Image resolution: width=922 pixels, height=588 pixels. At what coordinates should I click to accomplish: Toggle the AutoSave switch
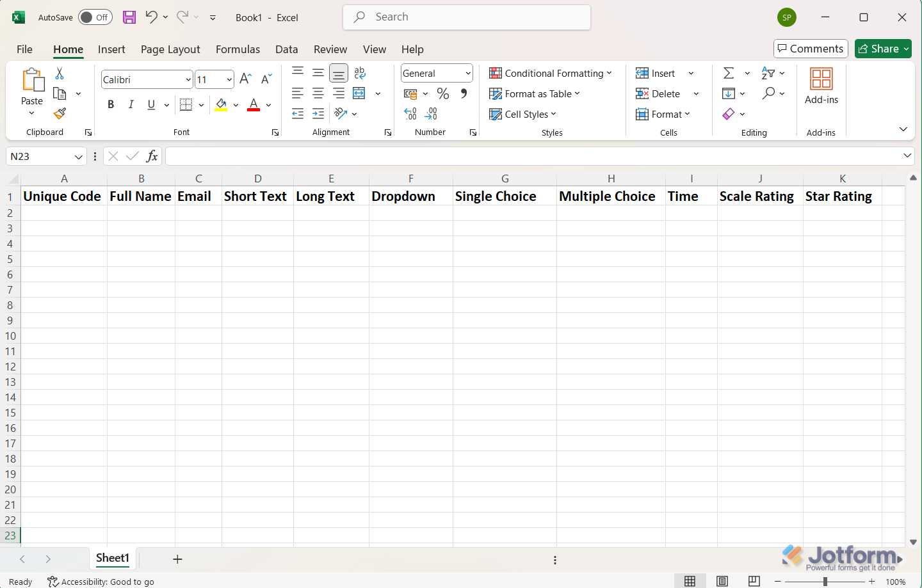95,17
